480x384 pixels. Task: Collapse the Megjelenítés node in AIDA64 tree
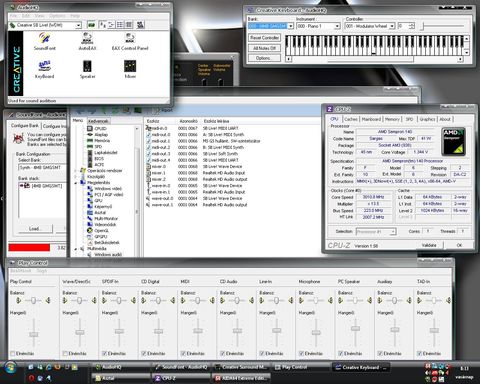76,183
